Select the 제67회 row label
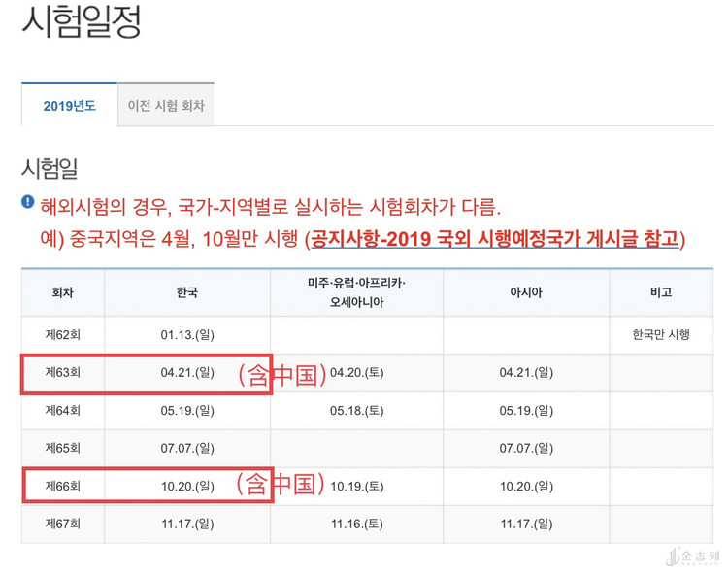The image size is (728, 576). [x=62, y=525]
